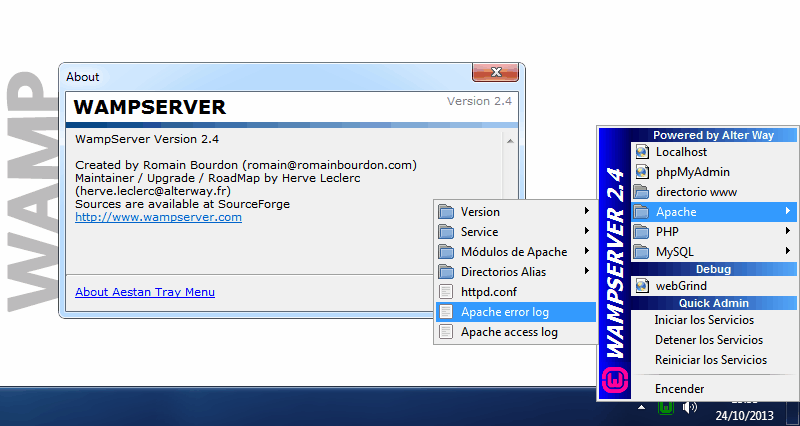Click the Localhost globe icon
This screenshot has width=800, height=426.
pyautogui.click(x=642, y=152)
